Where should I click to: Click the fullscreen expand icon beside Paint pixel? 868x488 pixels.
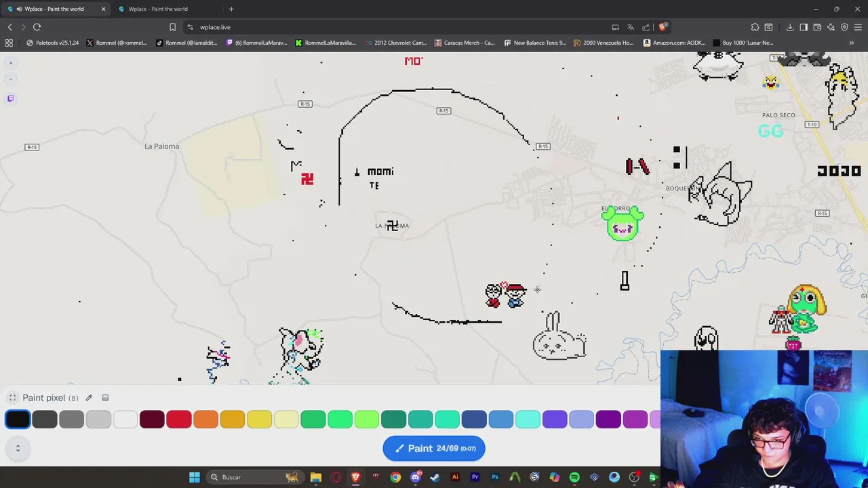[x=12, y=398]
